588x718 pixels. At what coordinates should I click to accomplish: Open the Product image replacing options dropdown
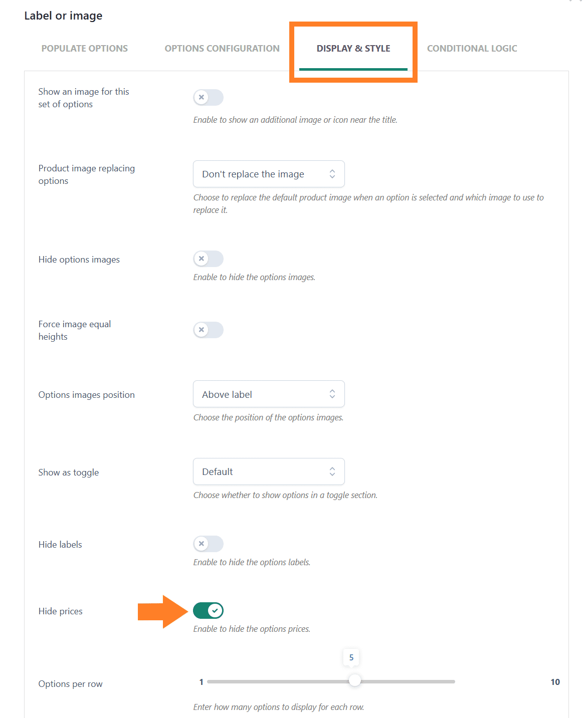click(x=269, y=174)
